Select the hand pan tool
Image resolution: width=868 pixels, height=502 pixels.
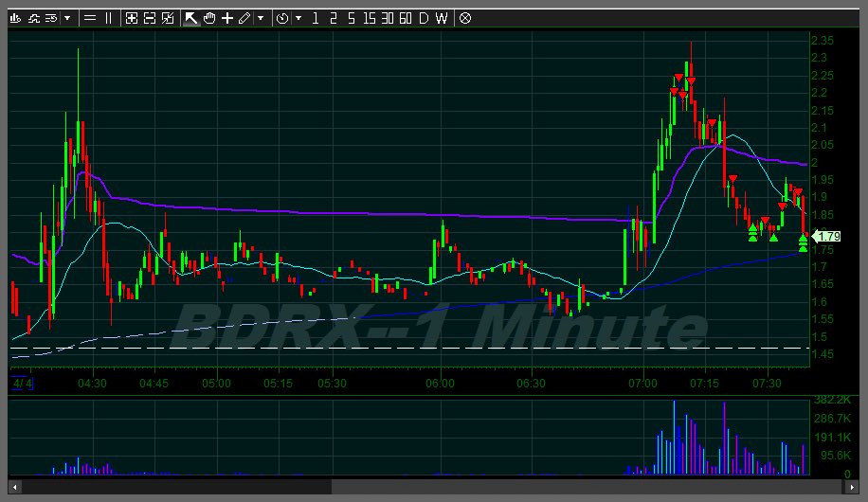coord(209,18)
